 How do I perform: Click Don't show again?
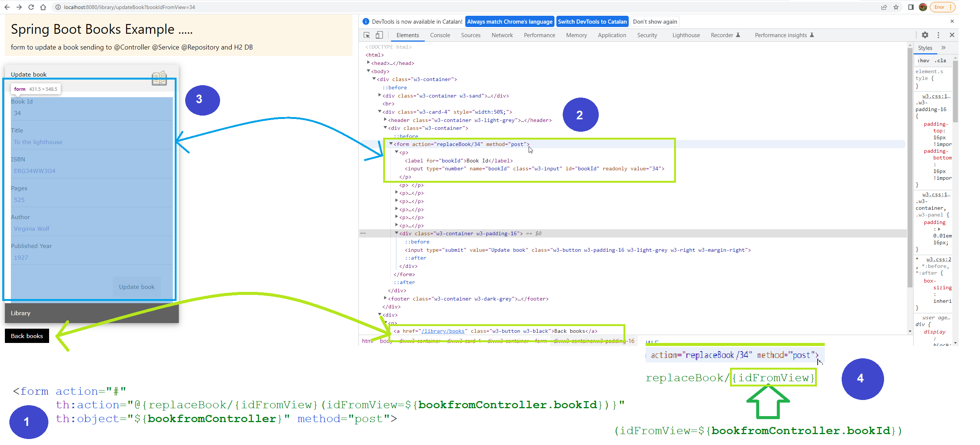(655, 22)
